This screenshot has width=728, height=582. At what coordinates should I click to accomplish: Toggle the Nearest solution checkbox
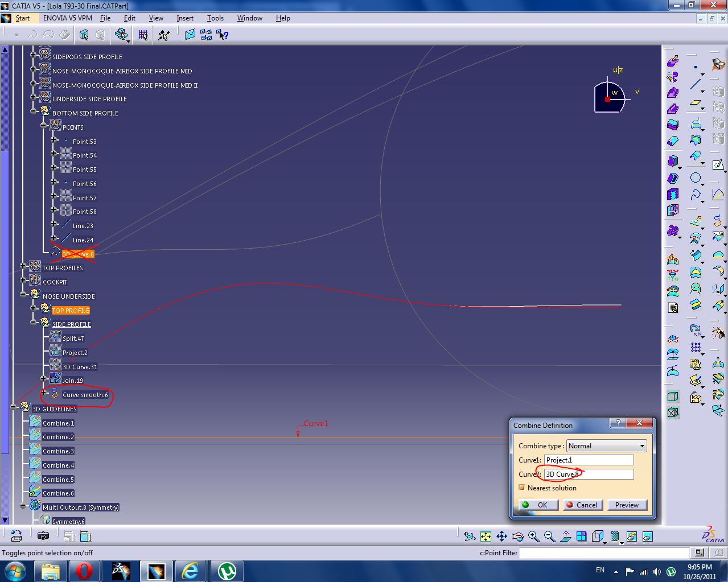tap(522, 488)
